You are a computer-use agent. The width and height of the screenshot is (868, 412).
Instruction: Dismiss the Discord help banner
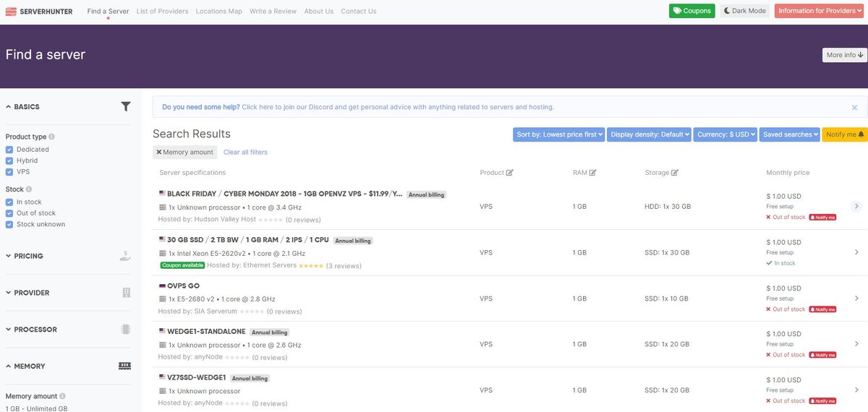[x=854, y=107]
